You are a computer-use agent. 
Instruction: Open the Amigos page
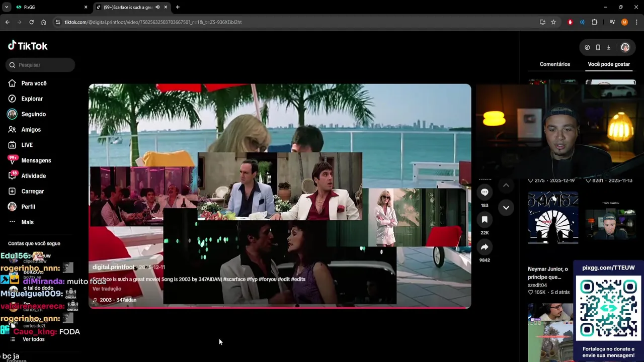coord(31,130)
